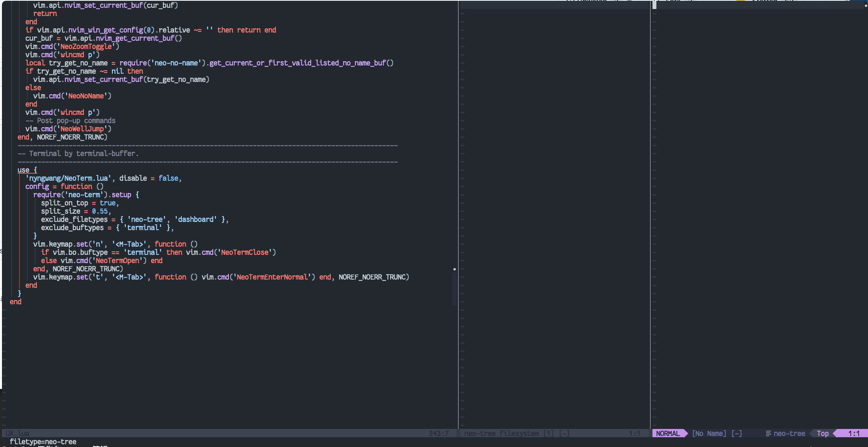Viewport: 868px width, 447px height.
Task: Click the scrollbar thumb in the left window
Action: (x=454, y=288)
